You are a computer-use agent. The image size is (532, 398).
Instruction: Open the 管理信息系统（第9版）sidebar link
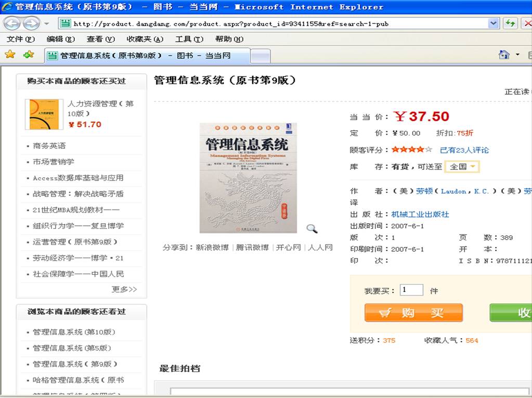[75, 364]
